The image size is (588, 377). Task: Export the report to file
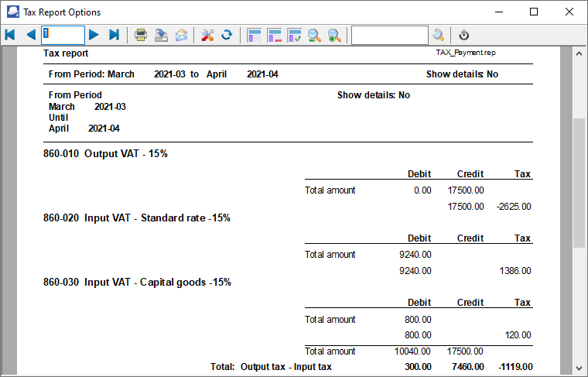tap(161, 35)
